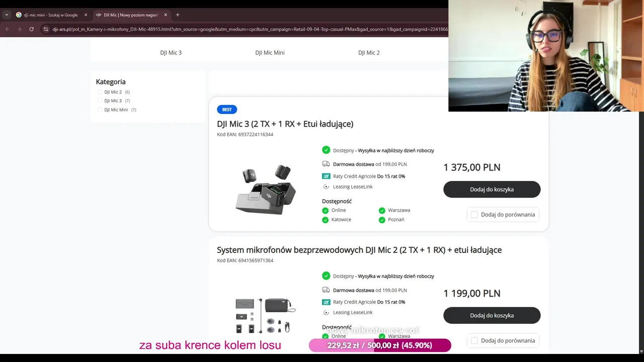Viewport: 644px width, 362px height.
Task: Open a new browser tab
Action: click(x=178, y=15)
